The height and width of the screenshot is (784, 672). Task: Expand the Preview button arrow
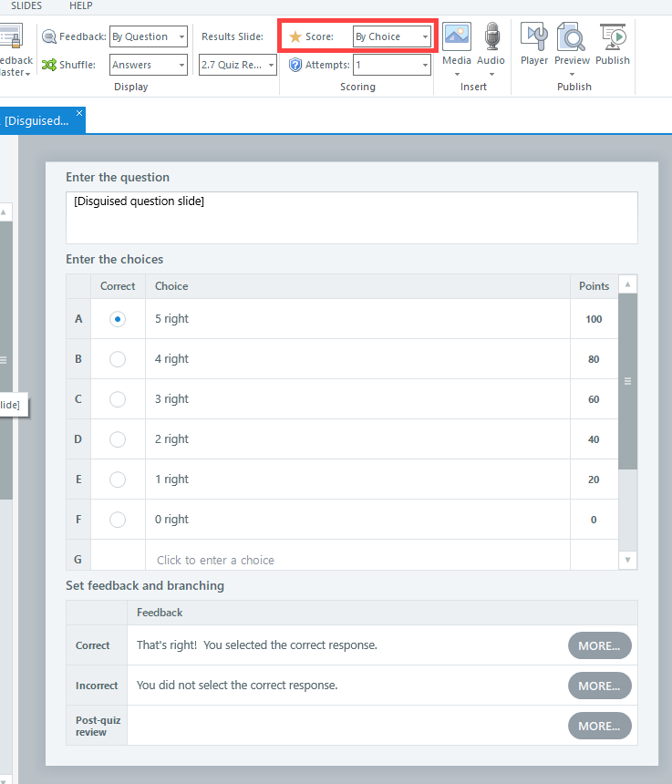572,74
